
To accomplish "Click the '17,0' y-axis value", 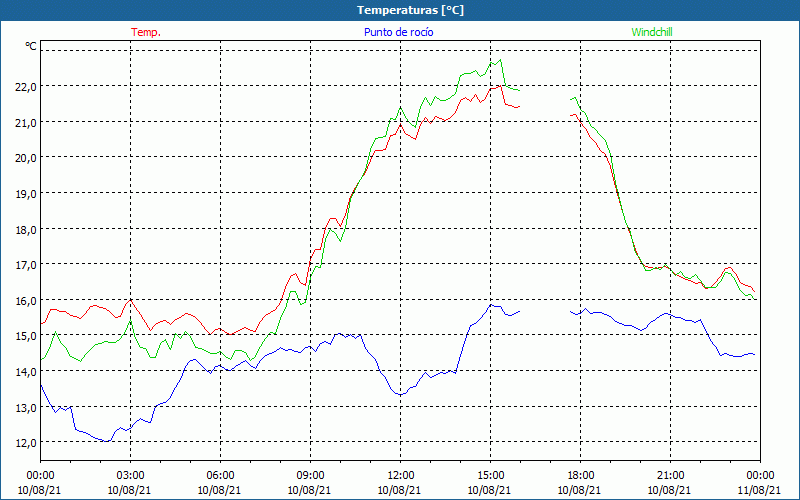I will pyautogui.click(x=27, y=265).
